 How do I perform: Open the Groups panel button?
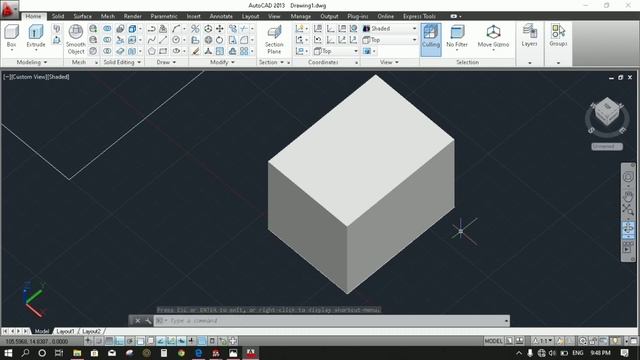tap(558, 35)
